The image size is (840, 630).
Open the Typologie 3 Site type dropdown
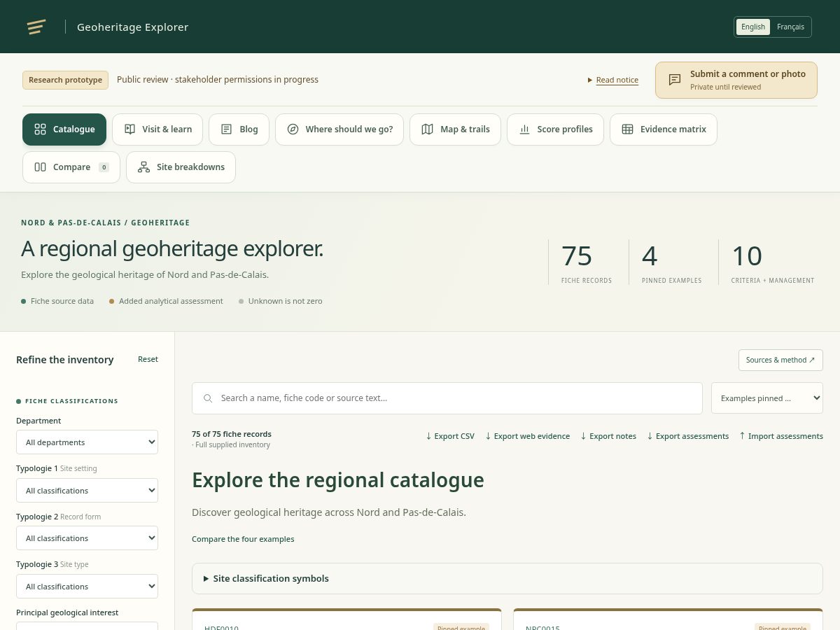[x=87, y=587]
